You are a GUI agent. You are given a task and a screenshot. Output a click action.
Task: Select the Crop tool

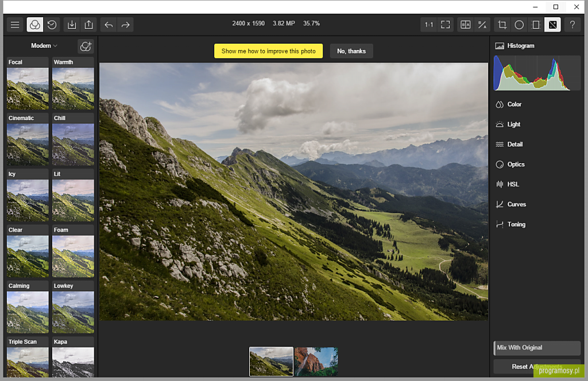pos(502,25)
